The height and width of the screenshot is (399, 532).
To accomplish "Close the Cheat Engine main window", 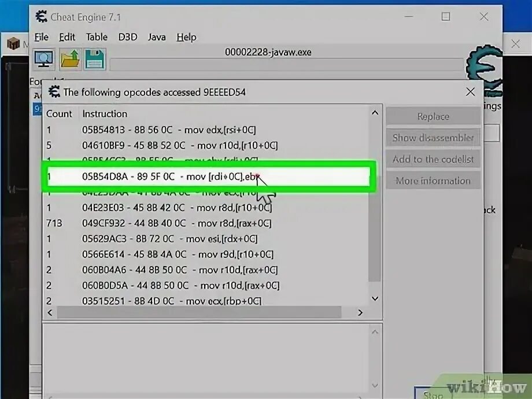I will coord(484,16).
